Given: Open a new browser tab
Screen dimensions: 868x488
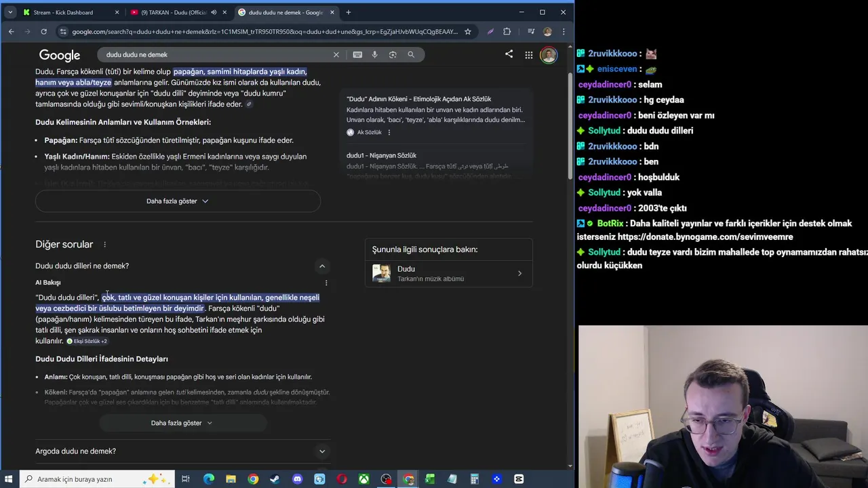Looking at the screenshot, I should (x=349, y=12).
